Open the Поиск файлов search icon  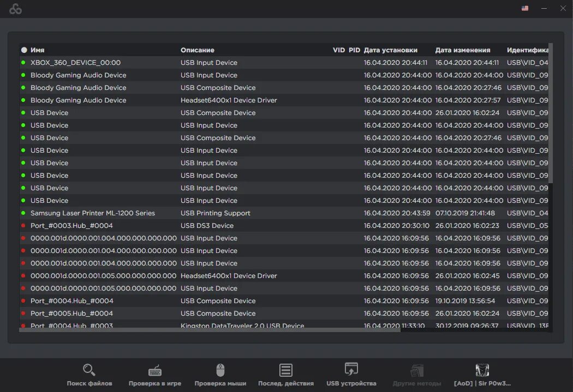[x=89, y=370]
